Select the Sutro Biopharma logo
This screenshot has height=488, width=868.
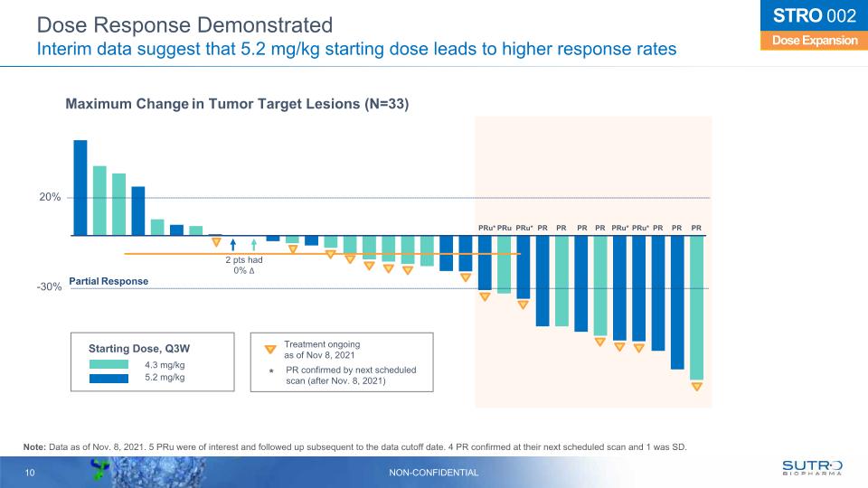811,467
